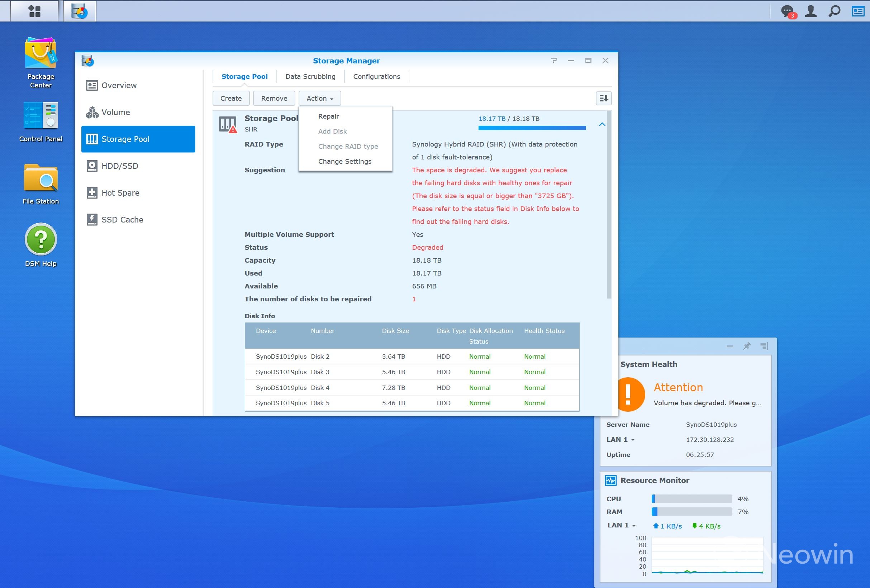Select the Disk 3 row
870x588 pixels.
(x=412, y=372)
